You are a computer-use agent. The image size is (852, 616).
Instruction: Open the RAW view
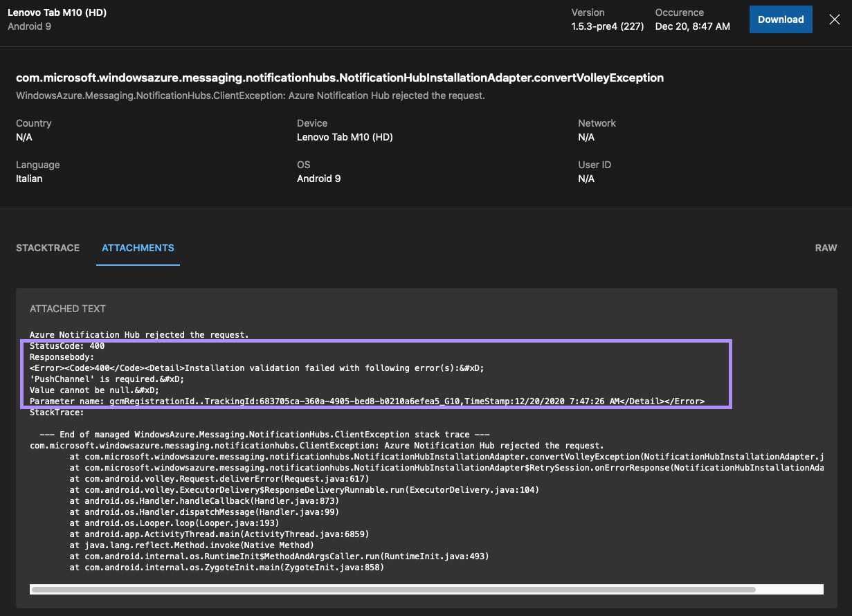(x=826, y=248)
